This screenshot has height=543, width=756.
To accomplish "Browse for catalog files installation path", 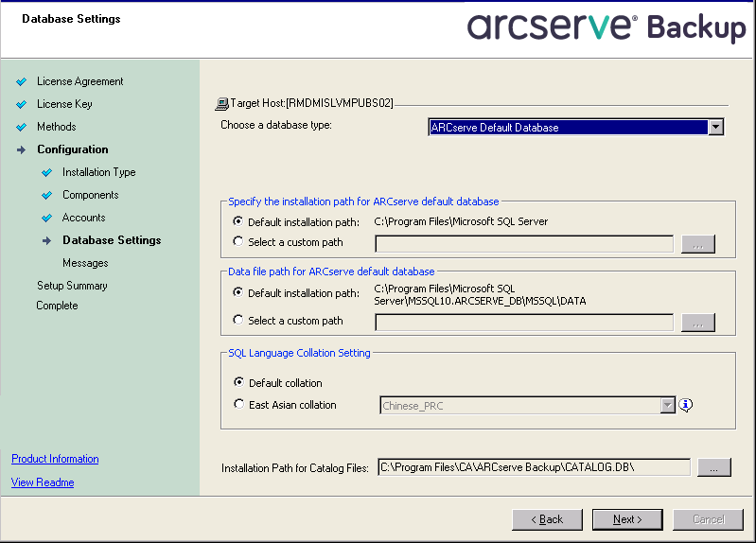I will 714,467.
